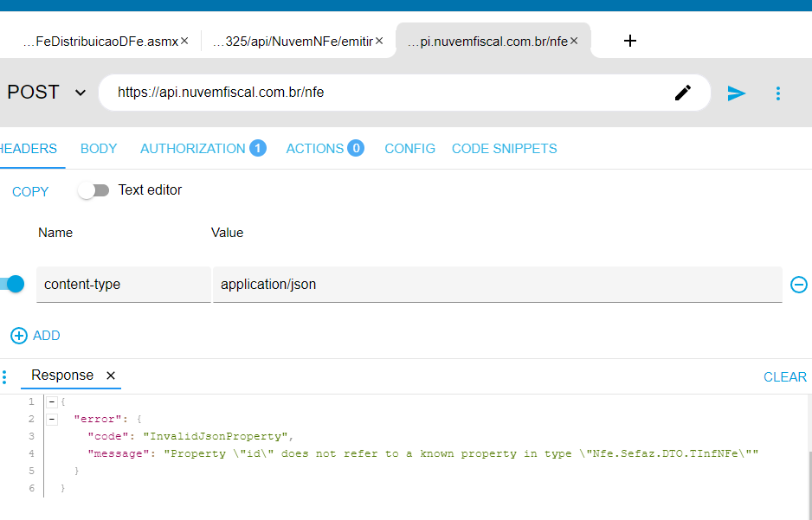Screen dimensions: 812x520
Task: Click ADD to add a new header
Action: 35,336
